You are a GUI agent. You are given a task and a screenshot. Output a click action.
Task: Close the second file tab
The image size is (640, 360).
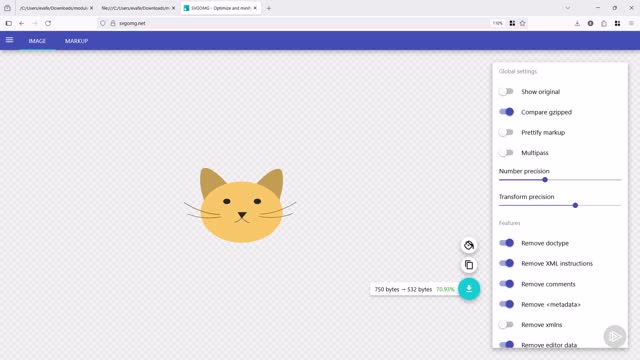173,8
